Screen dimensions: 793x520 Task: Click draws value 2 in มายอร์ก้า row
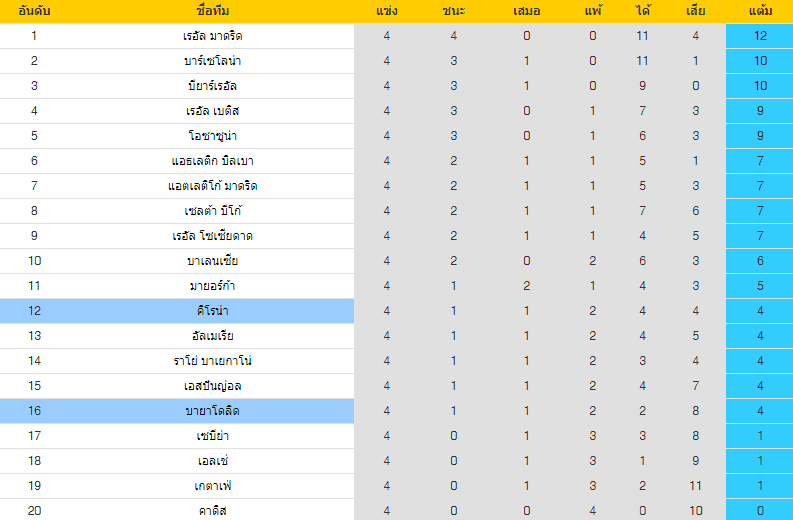(526, 286)
